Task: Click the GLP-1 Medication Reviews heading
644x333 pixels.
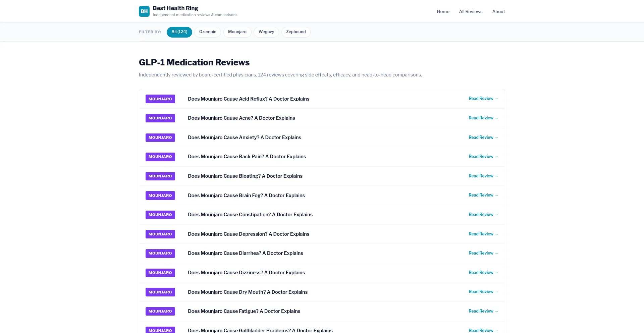Action: click(x=194, y=62)
